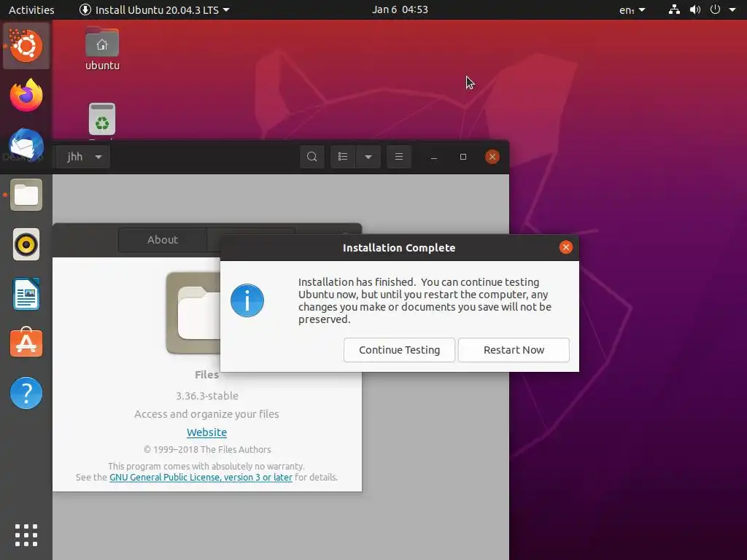Launch Rhythmbox music player
The image size is (747, 560).
26,244
